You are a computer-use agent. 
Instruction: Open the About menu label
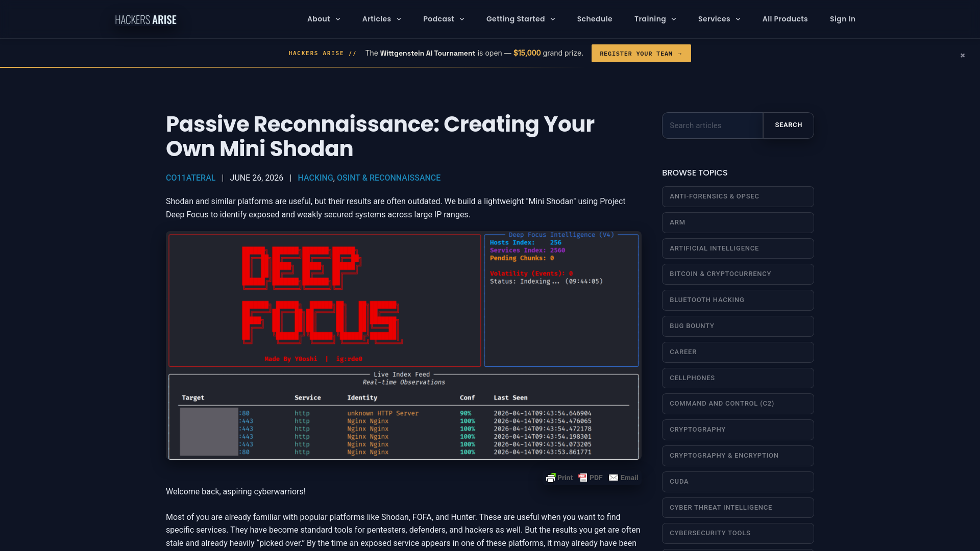pos(318,19)
